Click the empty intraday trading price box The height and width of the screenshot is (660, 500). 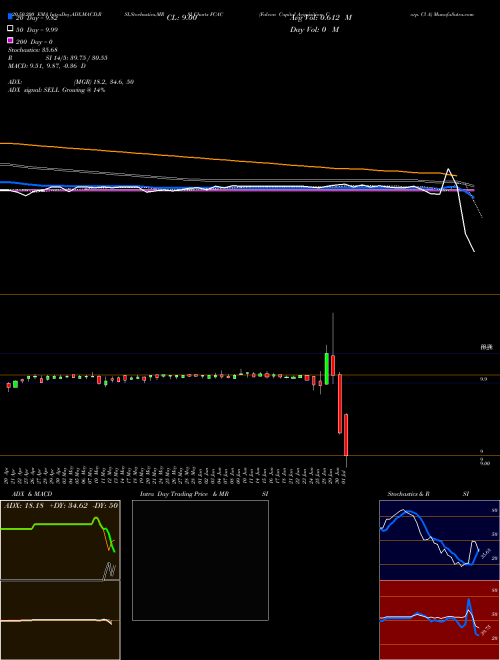(x=200, y=560)
